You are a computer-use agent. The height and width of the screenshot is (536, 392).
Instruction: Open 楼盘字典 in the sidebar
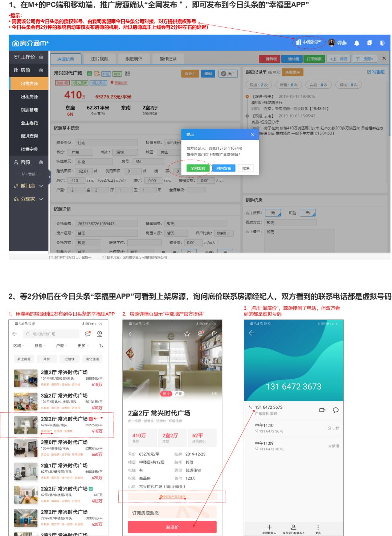[29, 149]
